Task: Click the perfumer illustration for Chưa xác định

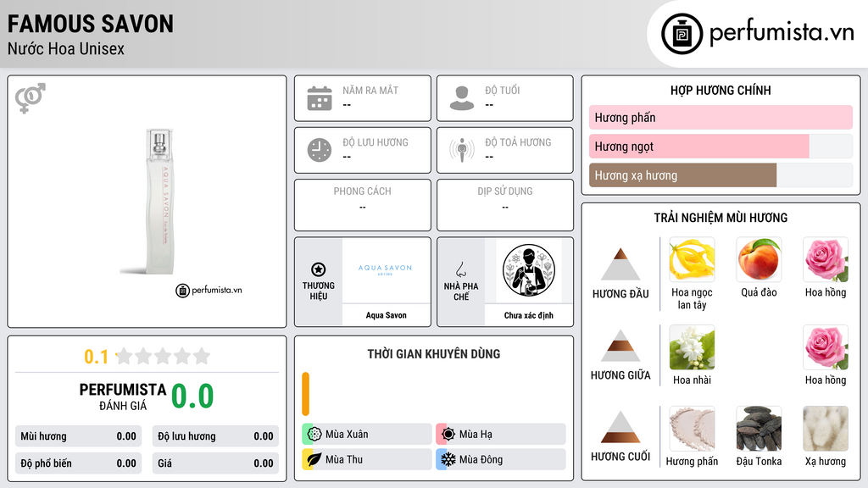Action: tap(529, 270)
